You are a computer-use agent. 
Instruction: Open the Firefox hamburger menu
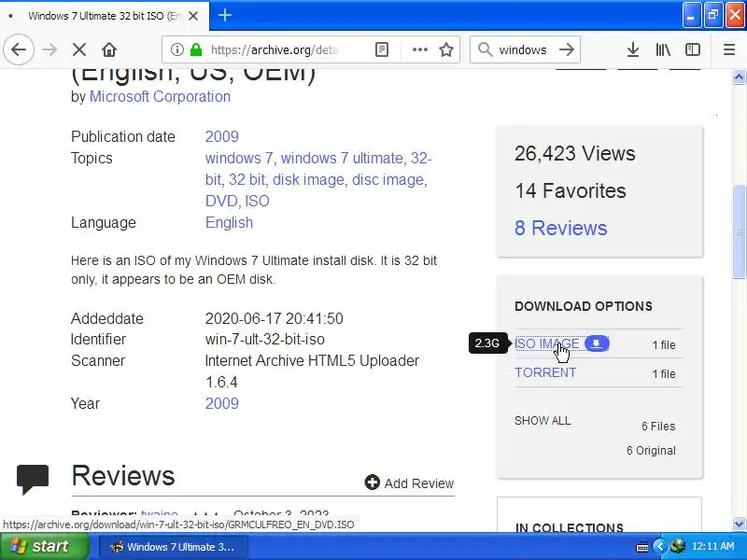[x=729, y=49]
